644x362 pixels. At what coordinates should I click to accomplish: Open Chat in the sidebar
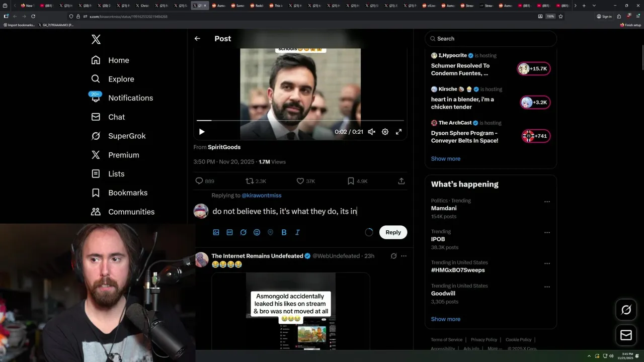click(x=108, y=117)
